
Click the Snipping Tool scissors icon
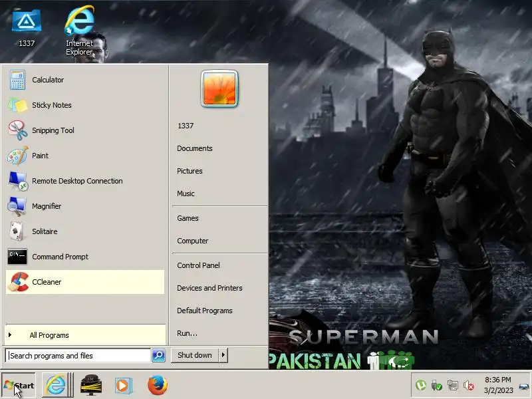pos(17,130)
